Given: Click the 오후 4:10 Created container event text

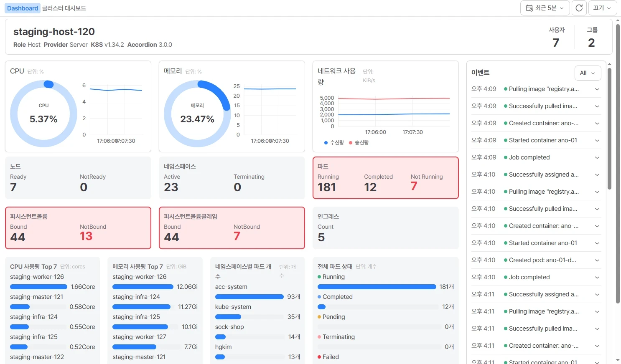Looking at the screenshot, I should [x=544, y=226].
